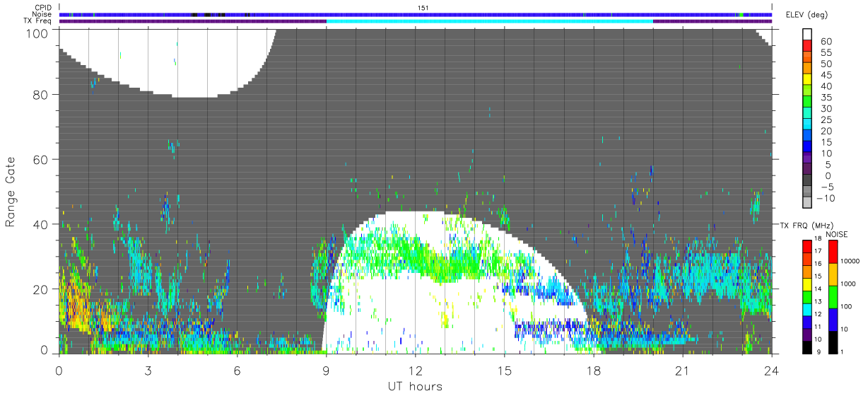The image size is (868, 401).
Task: Click the yellow segment of the ELEV colour bar
Action: (x=807, y=79)
